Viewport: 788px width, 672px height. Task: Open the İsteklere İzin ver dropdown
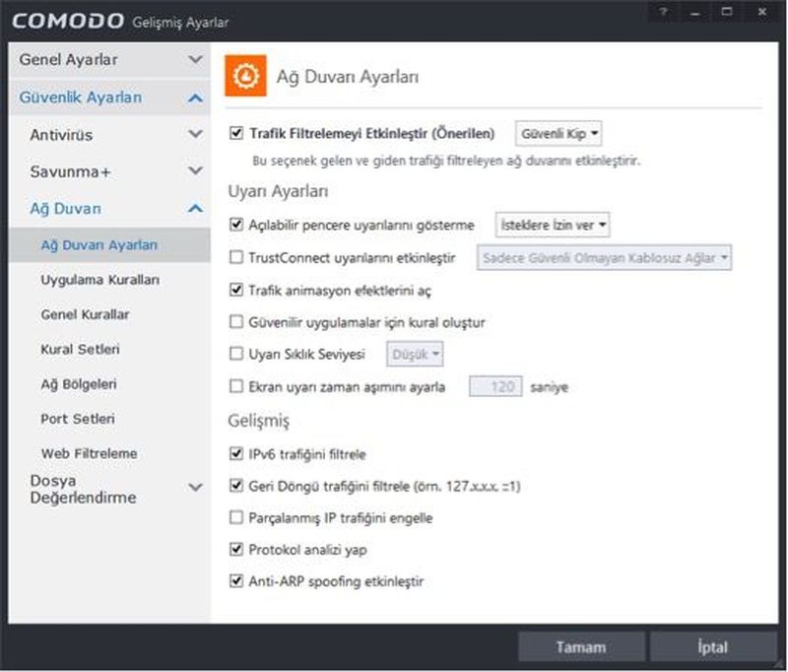pos(552,226)
